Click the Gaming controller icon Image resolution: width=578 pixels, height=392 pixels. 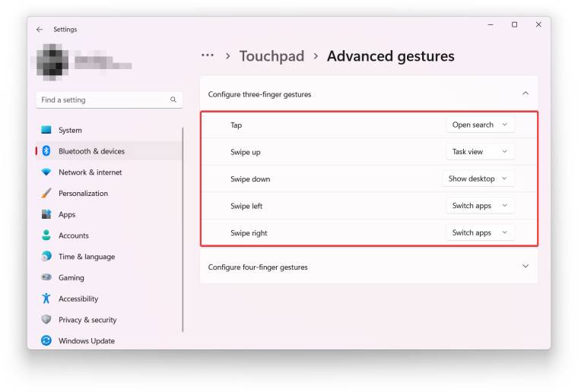[x=46, y=277]
